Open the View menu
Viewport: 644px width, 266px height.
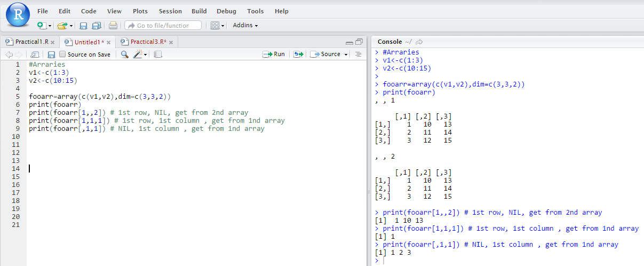(x=114, y=11)
